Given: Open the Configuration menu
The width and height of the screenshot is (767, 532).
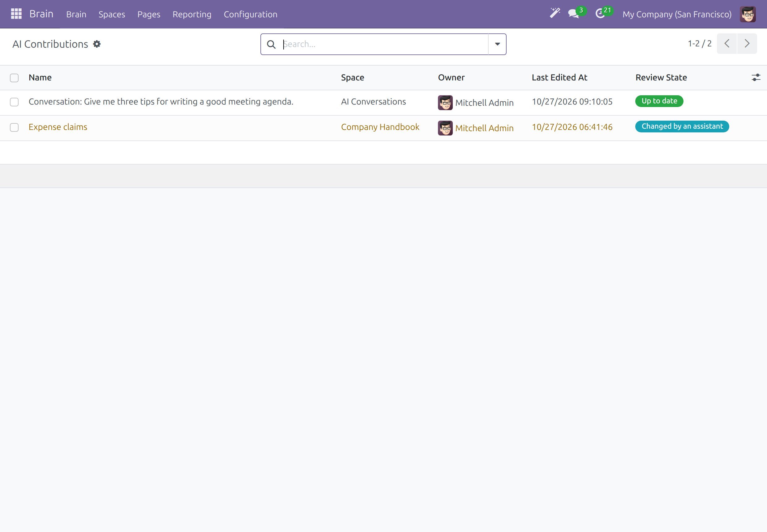Looking at the screenshot, I should pos(250,14).
